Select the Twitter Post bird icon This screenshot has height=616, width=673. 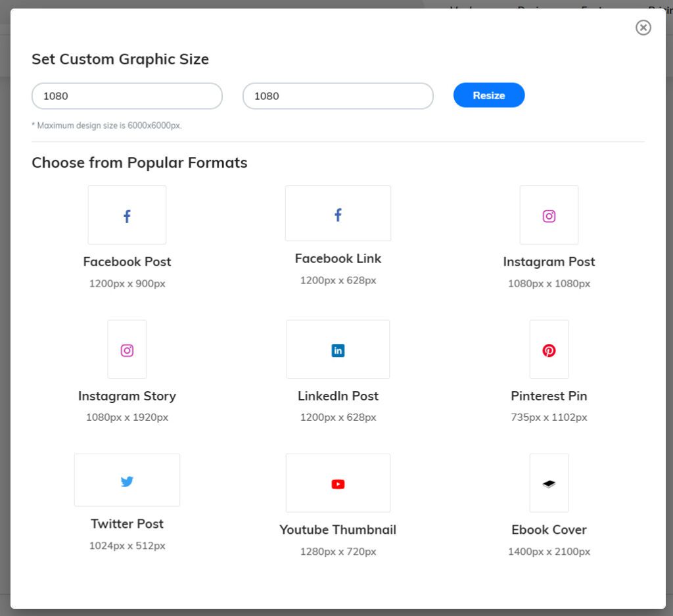[127, 481]
